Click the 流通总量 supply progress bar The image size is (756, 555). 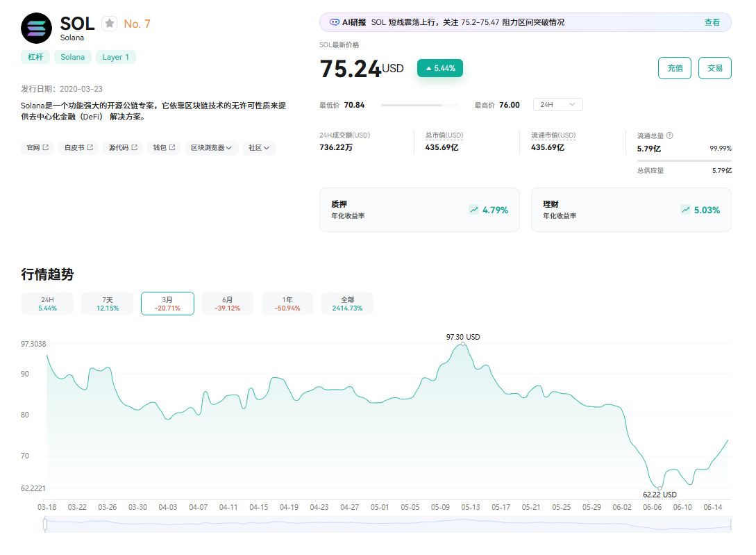(684, 160)
